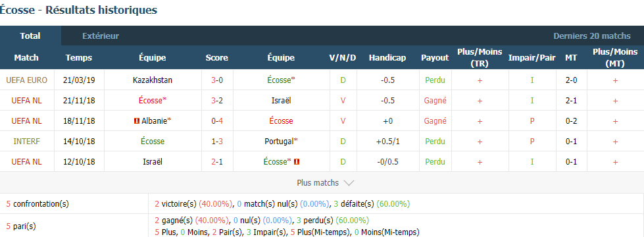Image resolution: width=644 pixels, height=237 pixels.
Task: Click the 0-4 score against Albanie
Action: 217,120
